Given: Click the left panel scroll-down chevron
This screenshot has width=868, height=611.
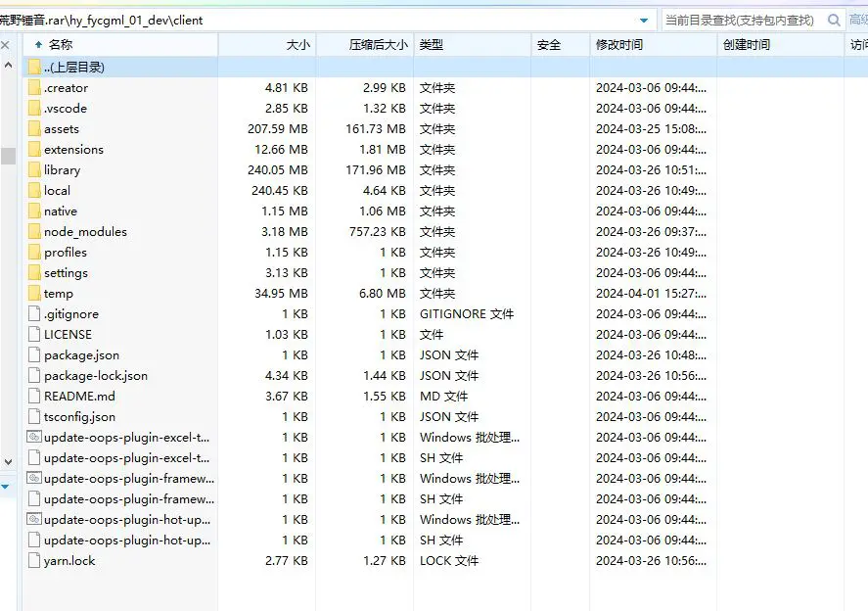Looking at the screenshot, I should click(8, 461).
